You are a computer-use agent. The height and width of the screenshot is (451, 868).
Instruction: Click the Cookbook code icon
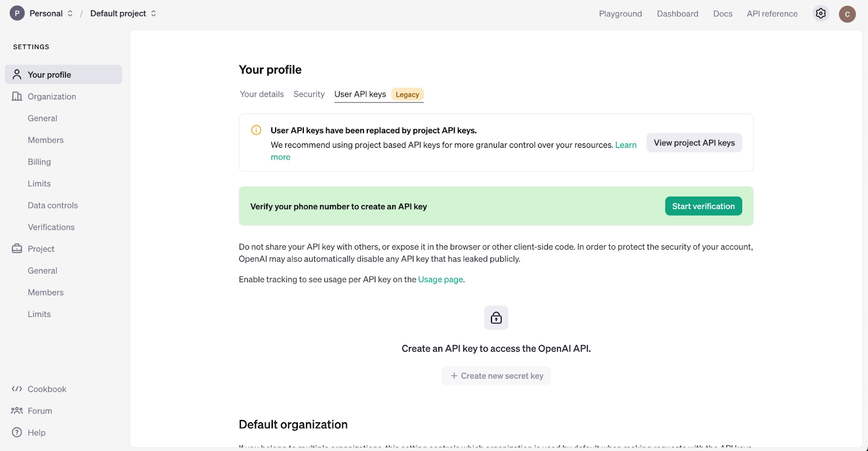tap(17, 389)
